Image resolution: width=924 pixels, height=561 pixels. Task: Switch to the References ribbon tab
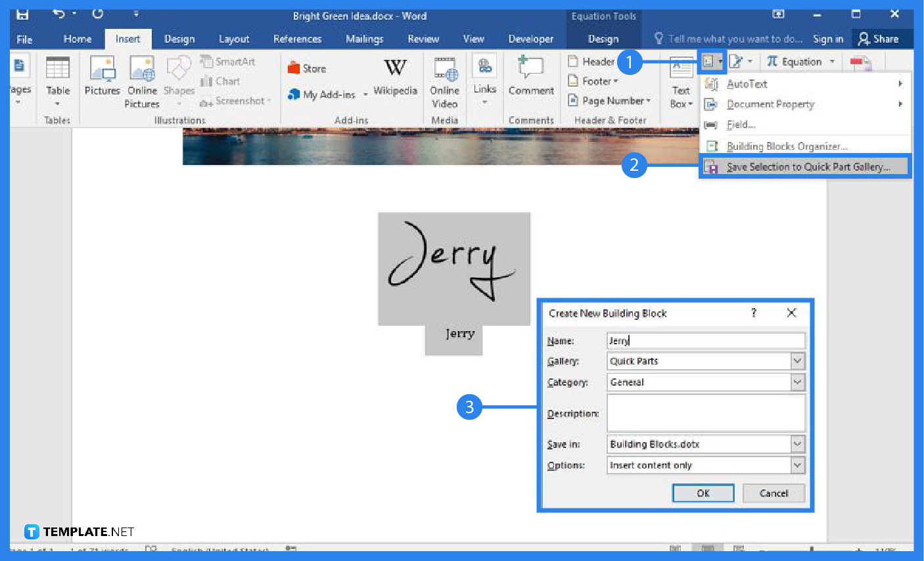(x=298, y=39)
